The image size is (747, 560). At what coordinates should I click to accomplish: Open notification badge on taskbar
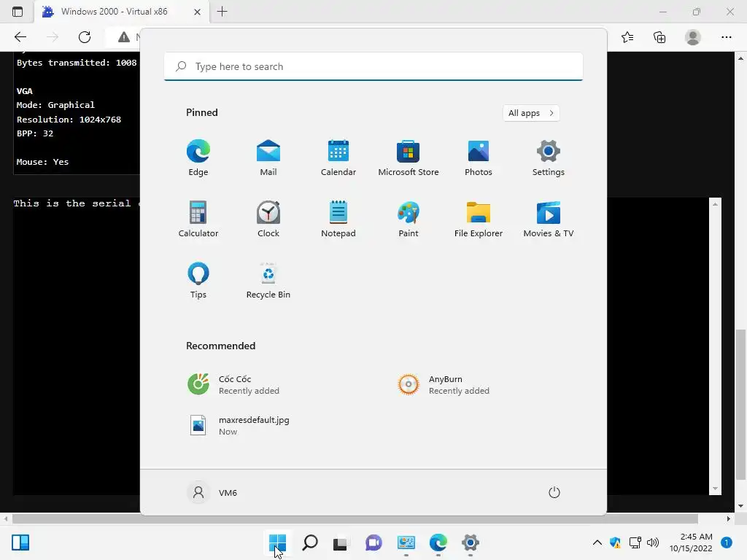(727, 542)
